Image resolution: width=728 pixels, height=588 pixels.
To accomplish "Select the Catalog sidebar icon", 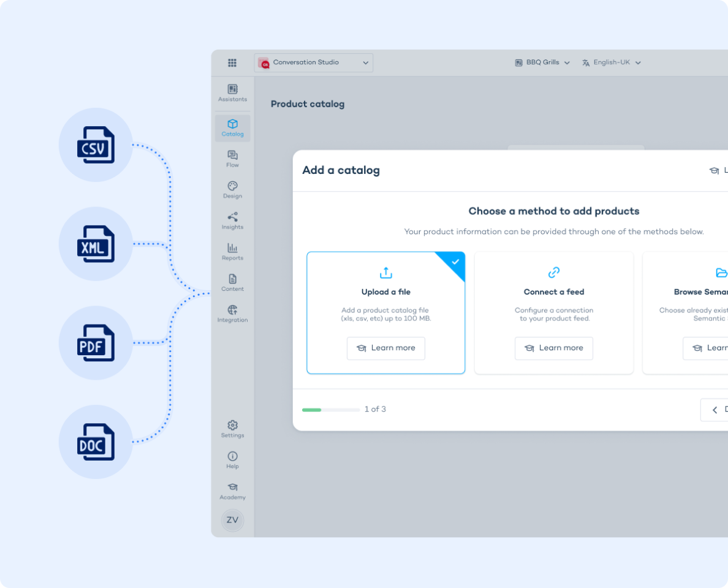I will 232,128.
